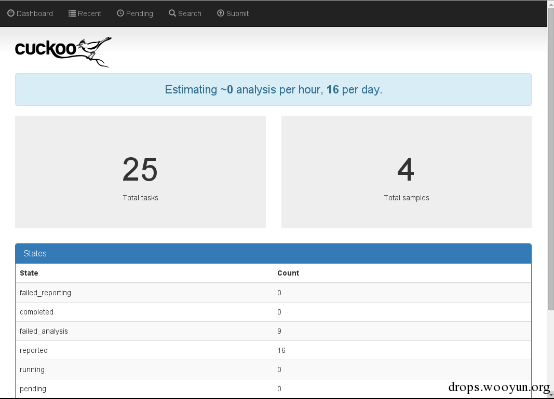
Task: Click the Recent list icon
Action: [72, 13]
